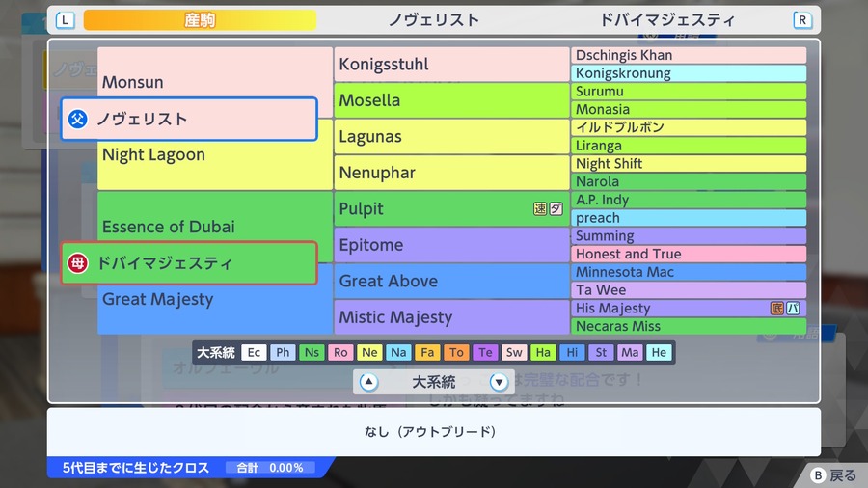Click the up arrow beside 大系統
Viewport: 868px width, 488px height.
[368, 382]
